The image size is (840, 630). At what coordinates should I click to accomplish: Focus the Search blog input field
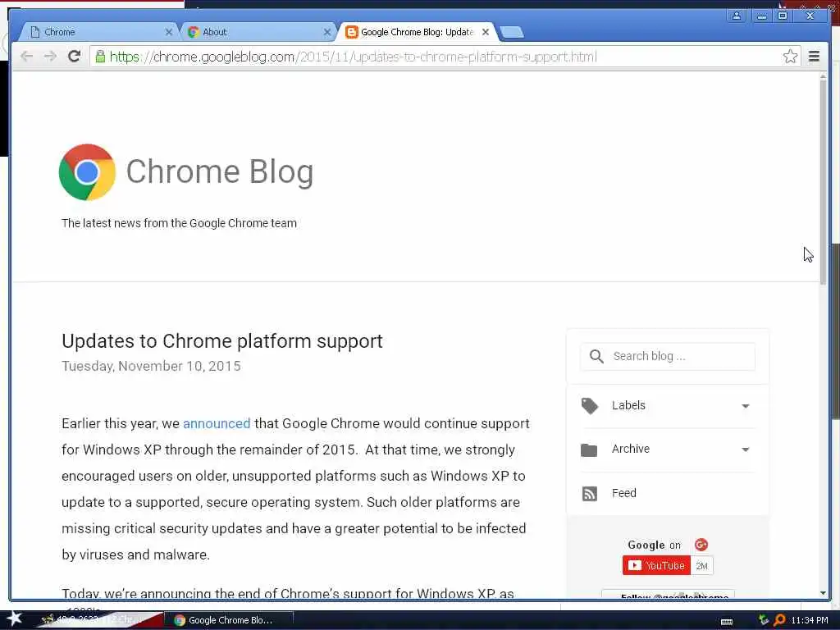pos(668,356)
